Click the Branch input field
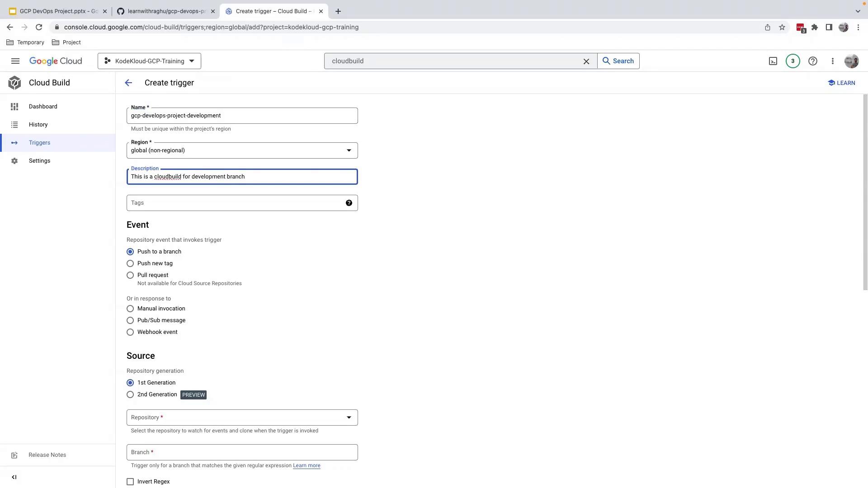This screenshot has width=868, height=488. click(x=242, y=452)
